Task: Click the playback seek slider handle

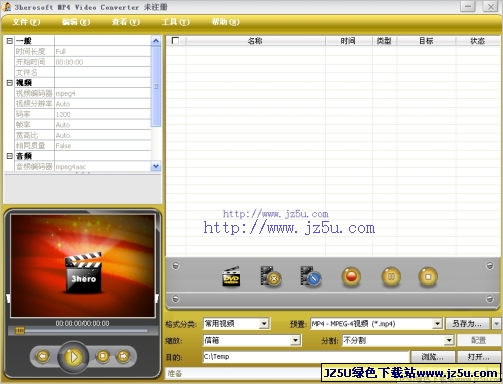Action: click(20, 330)
